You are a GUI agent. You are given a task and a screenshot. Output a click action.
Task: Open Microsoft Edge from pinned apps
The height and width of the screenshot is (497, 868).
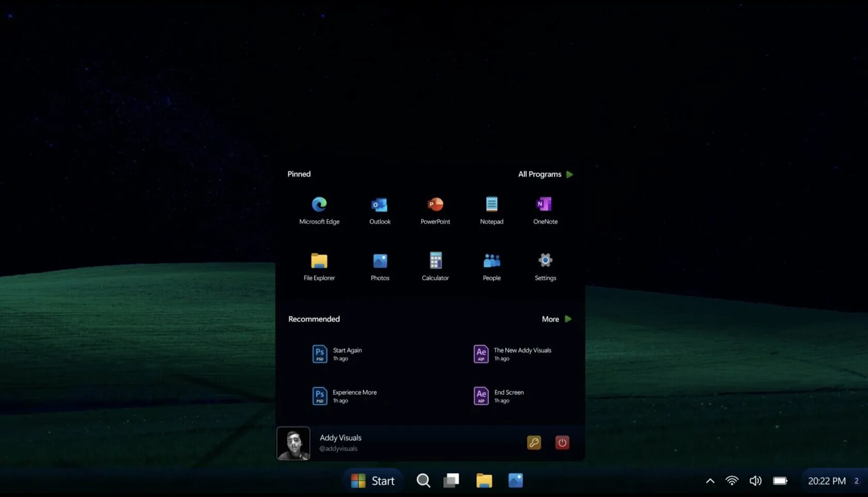[x=319, y=210]
